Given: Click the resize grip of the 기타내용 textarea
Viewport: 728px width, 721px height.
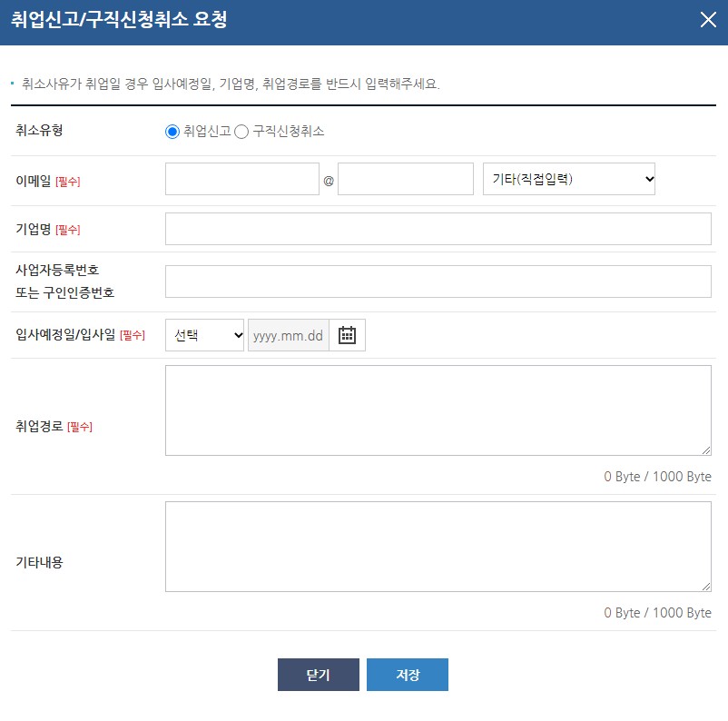Looking at the screenshot, I should (706, 586).
